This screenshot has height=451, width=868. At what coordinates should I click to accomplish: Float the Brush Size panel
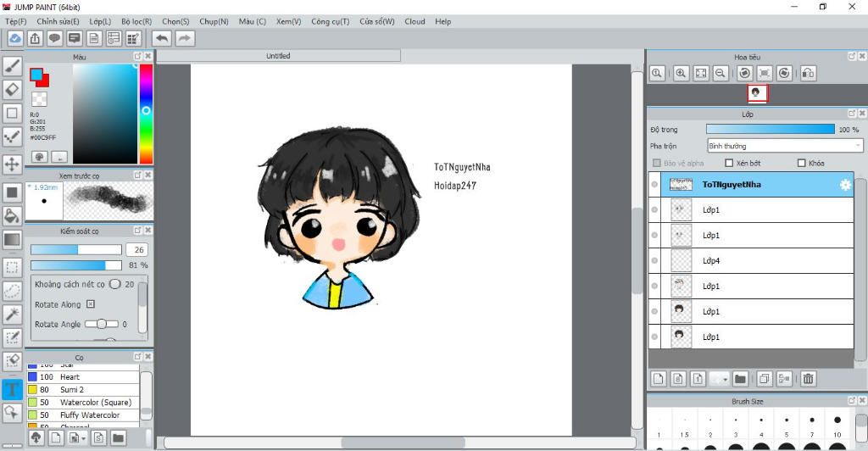pos(852,401)
